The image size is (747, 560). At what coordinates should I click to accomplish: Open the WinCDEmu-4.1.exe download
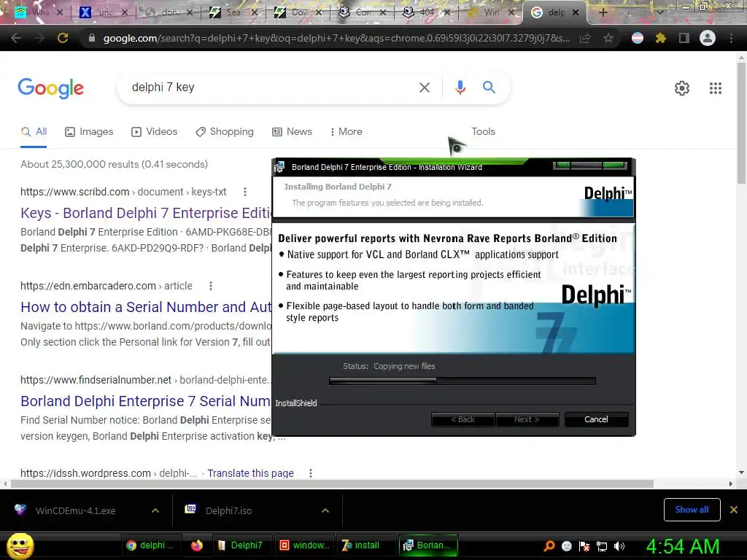pos(75,510)
